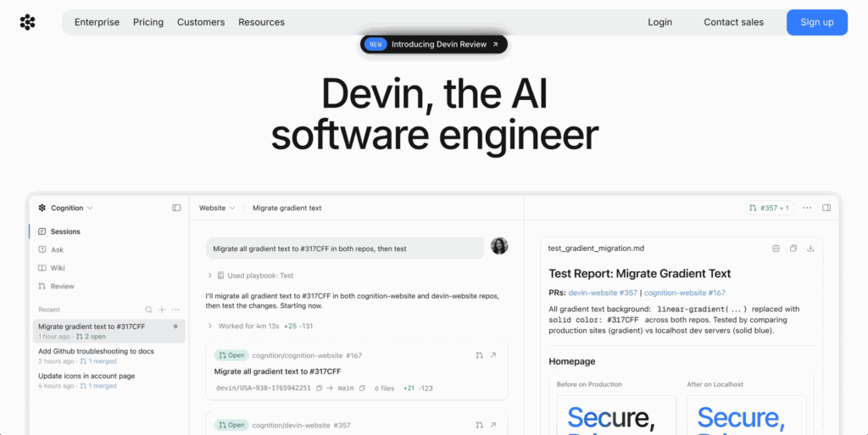
Task: Click the 6 files label
Action: 384,388
